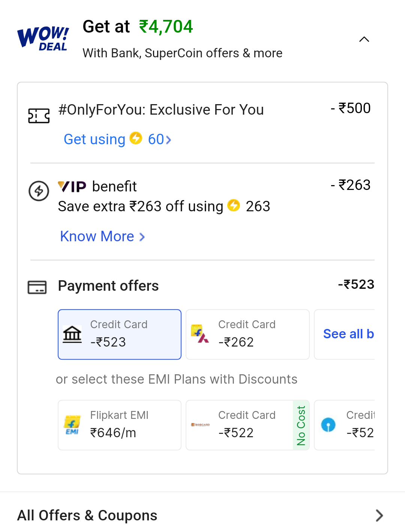Click the coupon ticket icon
This screenshot has height=532, width=405.
pos(39,116)
